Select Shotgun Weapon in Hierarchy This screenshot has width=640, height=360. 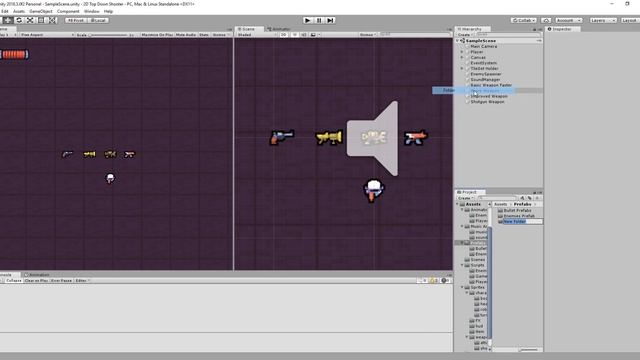click(487, 102)
